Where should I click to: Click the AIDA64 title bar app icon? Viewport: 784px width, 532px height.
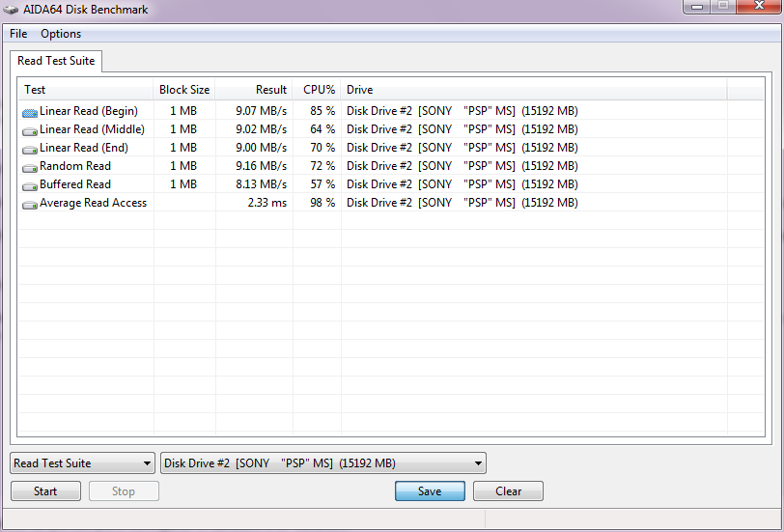tap(11, 9)
